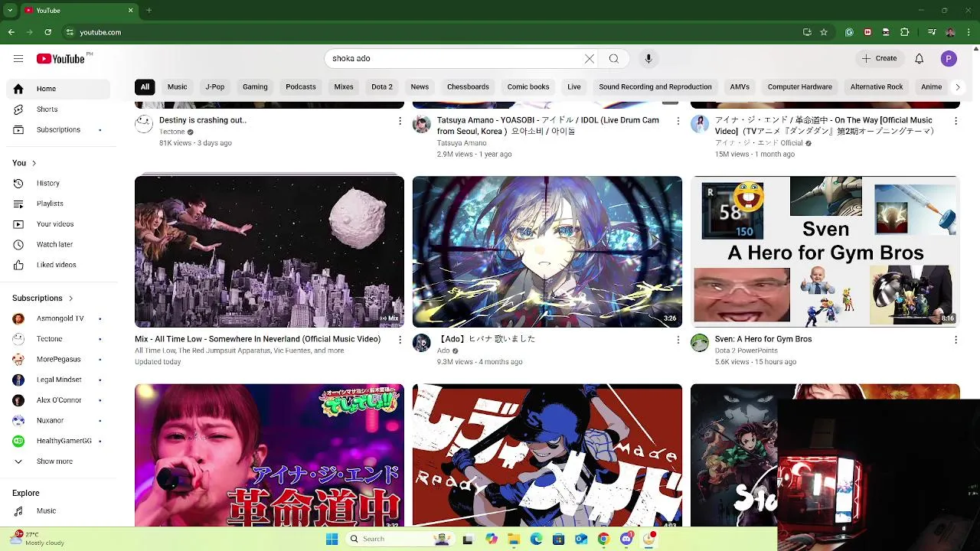Screen dimensions: 980x551
Task: Open Your videos in sidebar
Action: [x=58, y=224]
